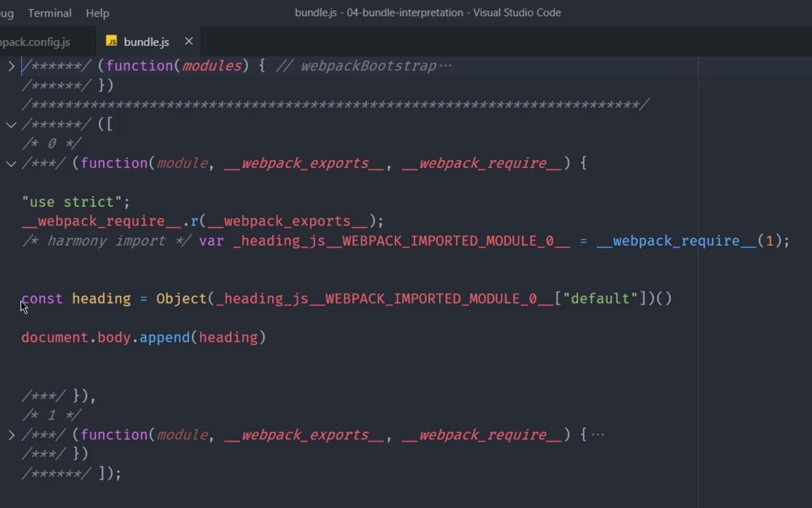The height and width of the screenshot is (508, 812).
Task: Click __webpack_require__.r call line
Action: 203,222
